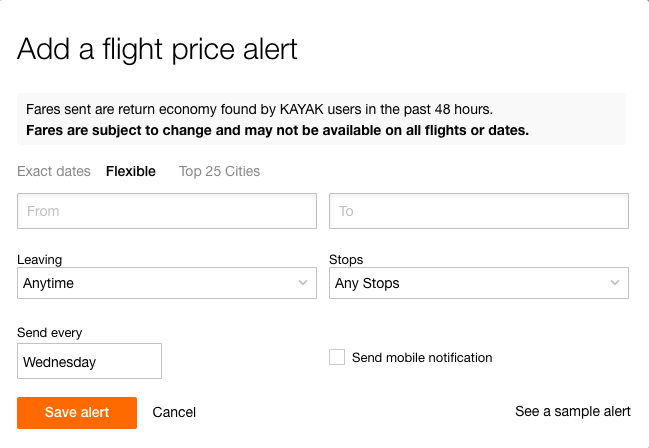Screen dimensions: 649x448
Task: Open the See a sample alert link
Action: coord(573,412)
